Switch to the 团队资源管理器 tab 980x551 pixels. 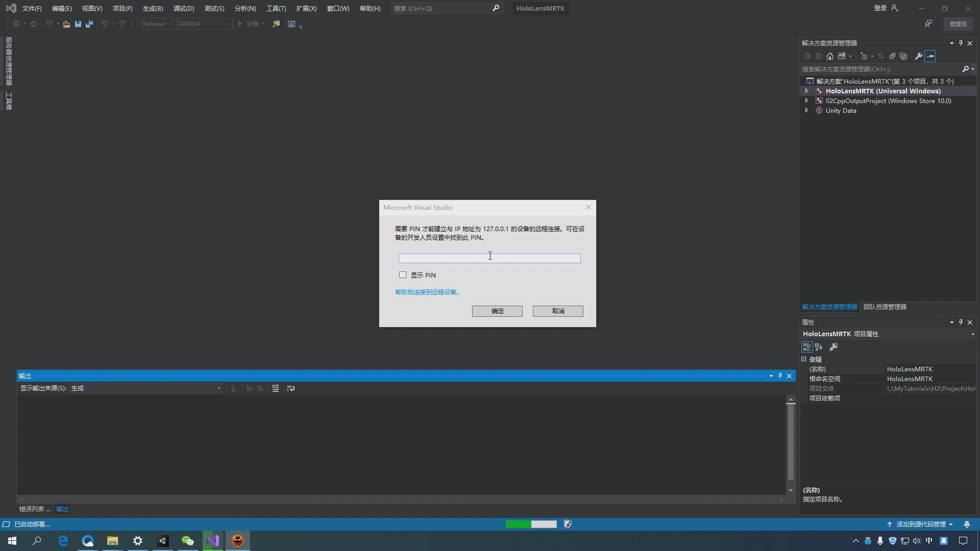pyautogui.click(x=885, y=307)
